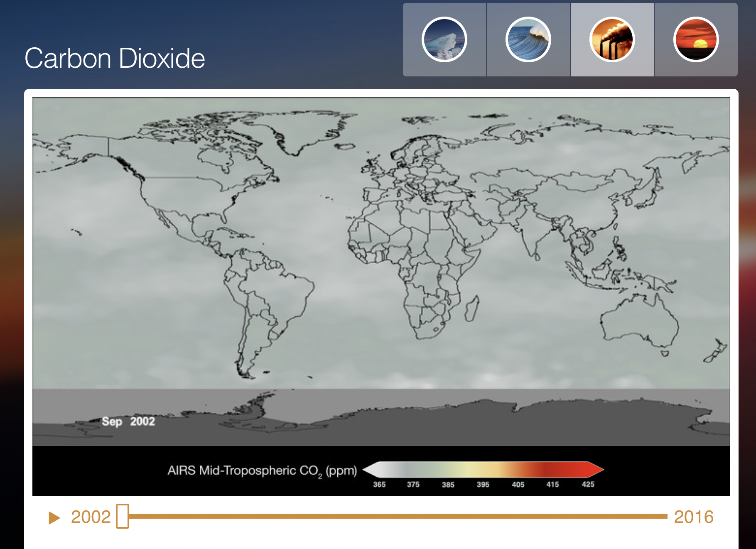The width and height of the screenshot is (756, 549).
Task: Select the smokestack carbon dioxide icon
Action: point(612,39)
